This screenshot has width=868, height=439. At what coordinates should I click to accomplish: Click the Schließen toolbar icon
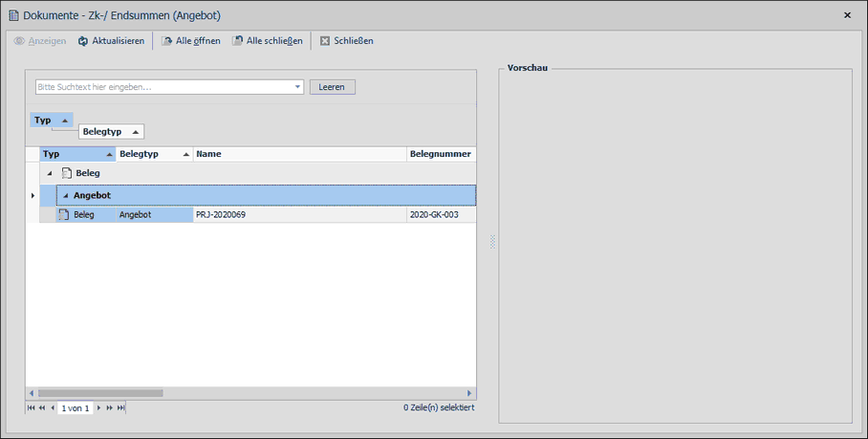coord(325,41)
